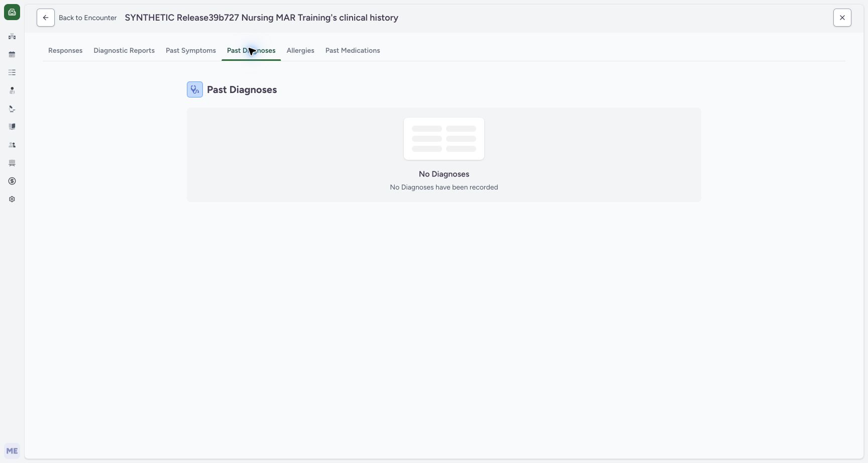The height and width of the screenshot is (463, 868).
Task: Open the calendar appointments sidebar icon
Action: (x=12, y=54)
